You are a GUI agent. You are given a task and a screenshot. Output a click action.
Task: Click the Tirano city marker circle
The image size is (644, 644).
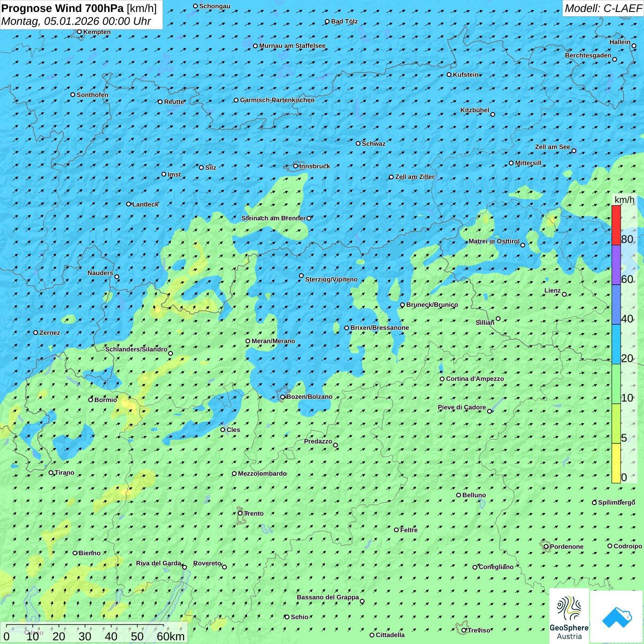51,472
